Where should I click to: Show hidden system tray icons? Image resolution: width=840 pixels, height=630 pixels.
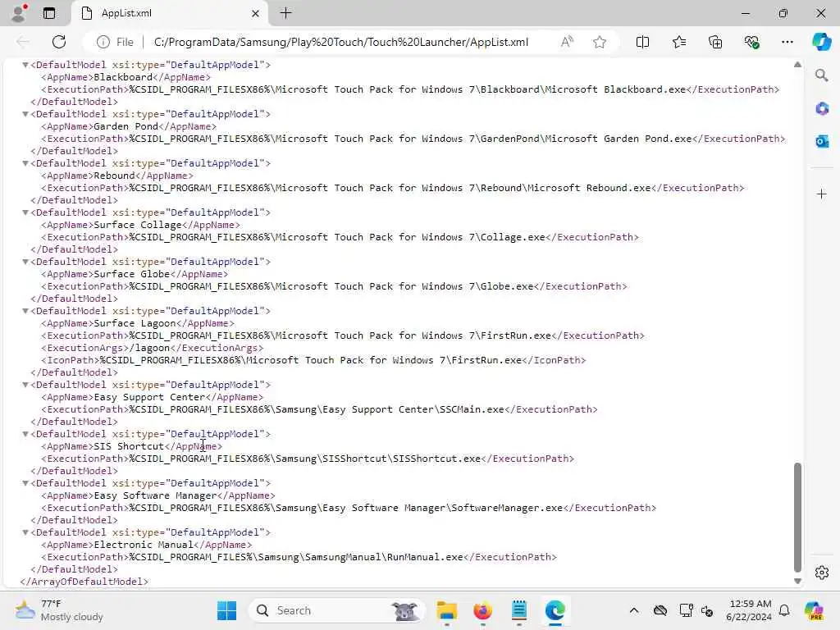(x=634, y=610)
